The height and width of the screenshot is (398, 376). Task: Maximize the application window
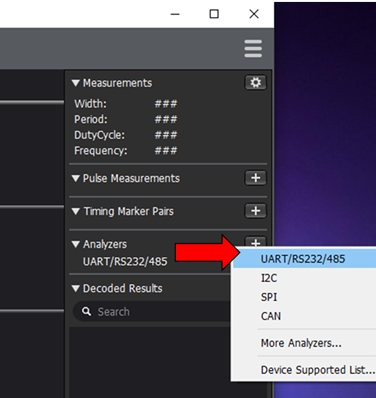click(214, 14)
